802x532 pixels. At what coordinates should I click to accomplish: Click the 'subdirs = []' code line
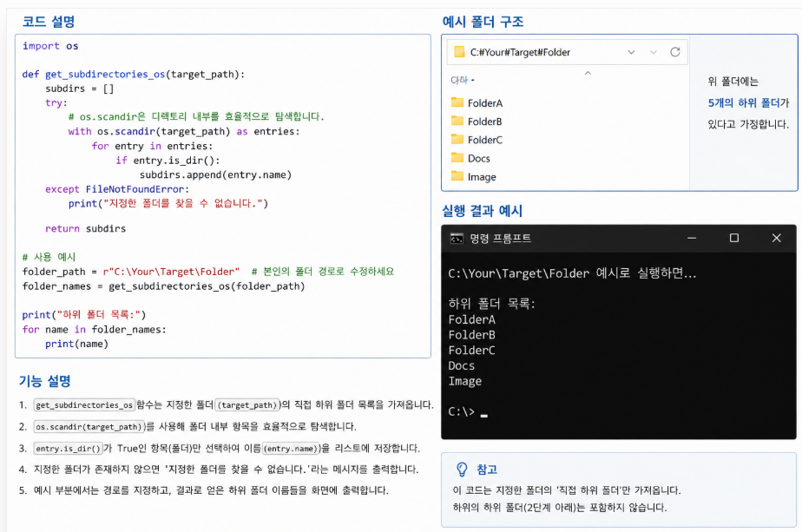[x=79, y=89]
